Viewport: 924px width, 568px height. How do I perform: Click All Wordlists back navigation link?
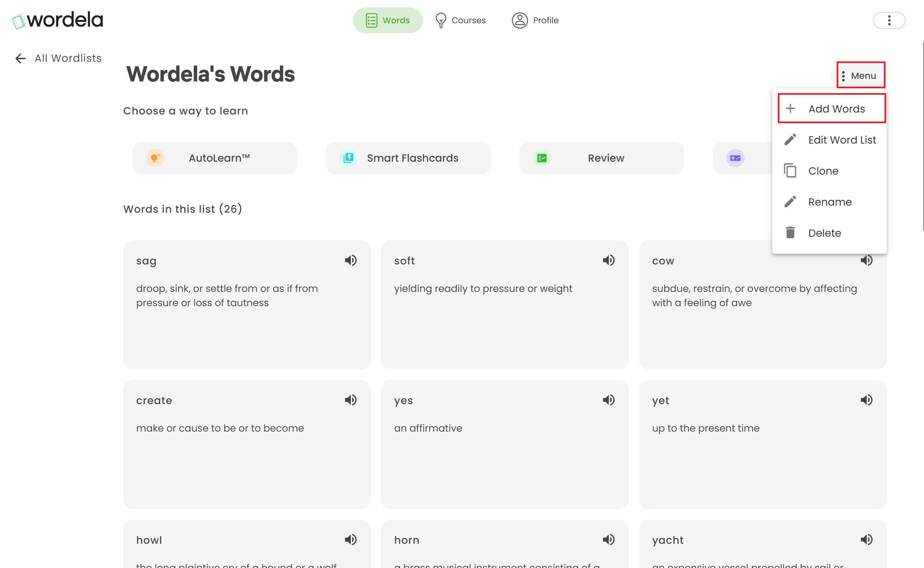(x=59, y=58)
